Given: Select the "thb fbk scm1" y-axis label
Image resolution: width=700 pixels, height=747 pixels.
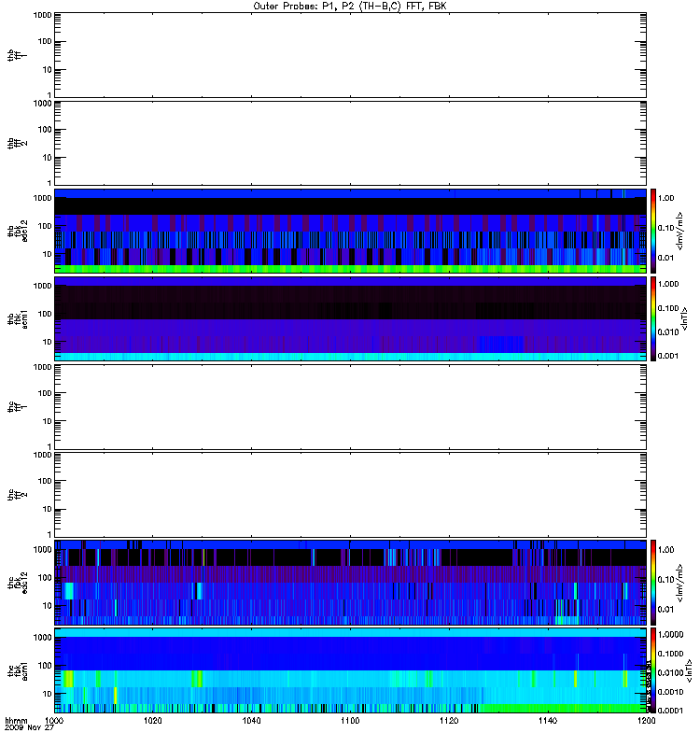Looking at the screenshot, I should [18, 319].
